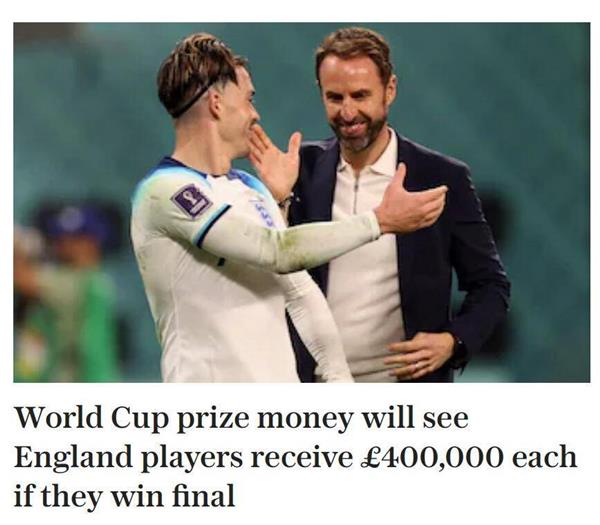Click the "if they win final" headline line

coord(124,495)
